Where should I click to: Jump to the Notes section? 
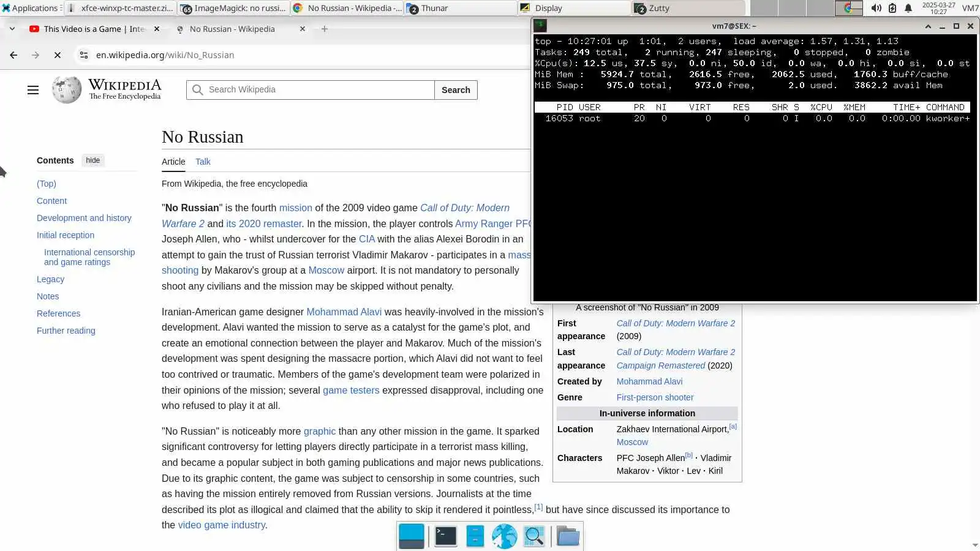coord(48,296)
